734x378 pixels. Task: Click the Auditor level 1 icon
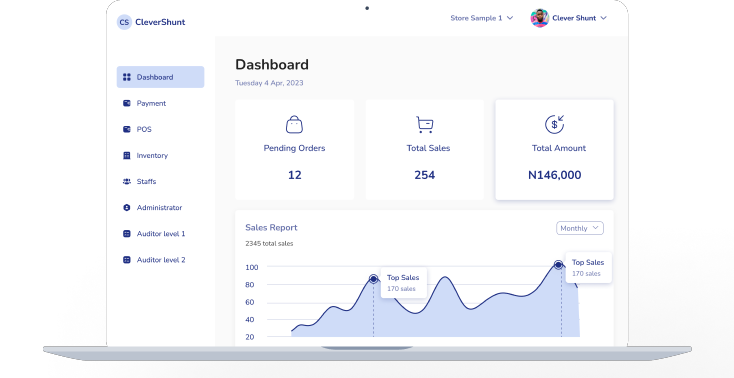pos(126,234)
